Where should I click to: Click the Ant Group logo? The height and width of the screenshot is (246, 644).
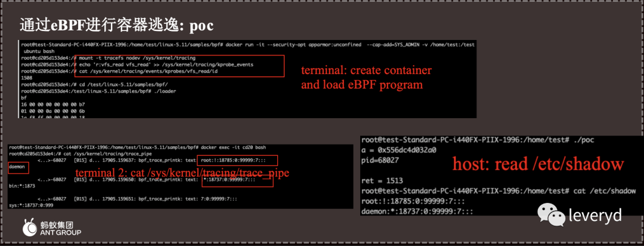pyautogui.click(x=52, y=227)
